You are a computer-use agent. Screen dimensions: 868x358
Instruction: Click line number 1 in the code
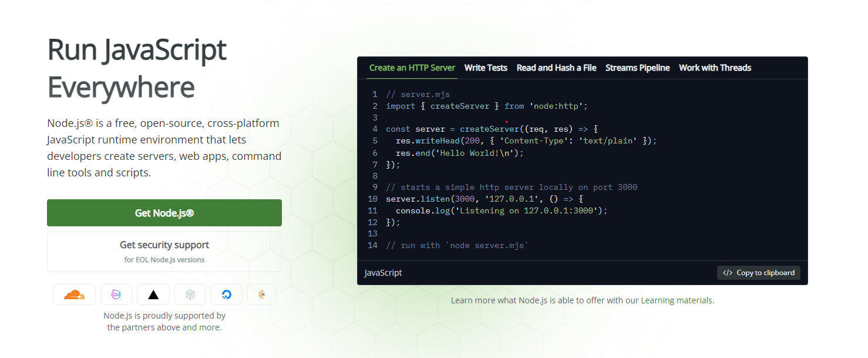375,94
